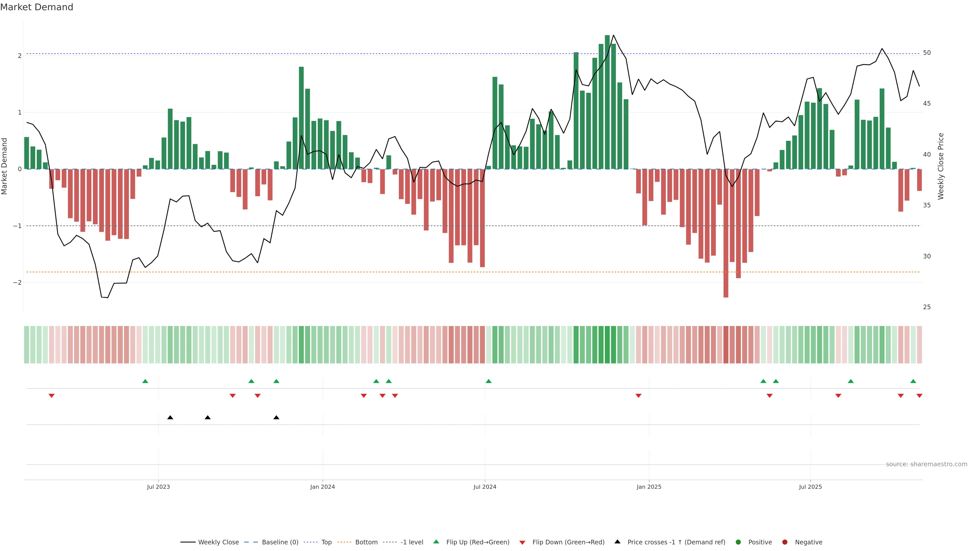Click the rightmost green flip-up triangle marker

(913, 381)
